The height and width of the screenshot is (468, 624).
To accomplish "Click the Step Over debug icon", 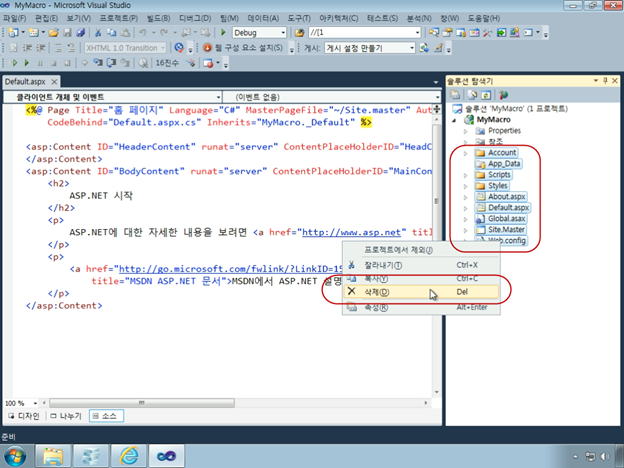I will point(111,63).
